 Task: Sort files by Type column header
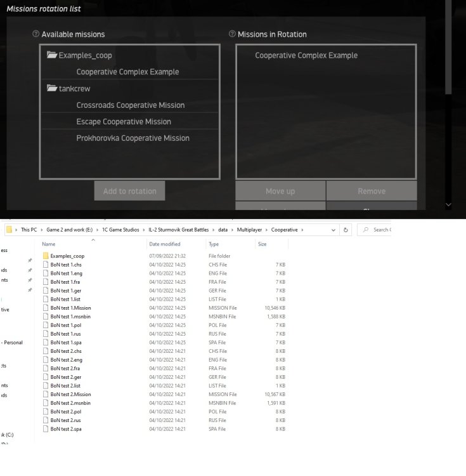(213, 244)
